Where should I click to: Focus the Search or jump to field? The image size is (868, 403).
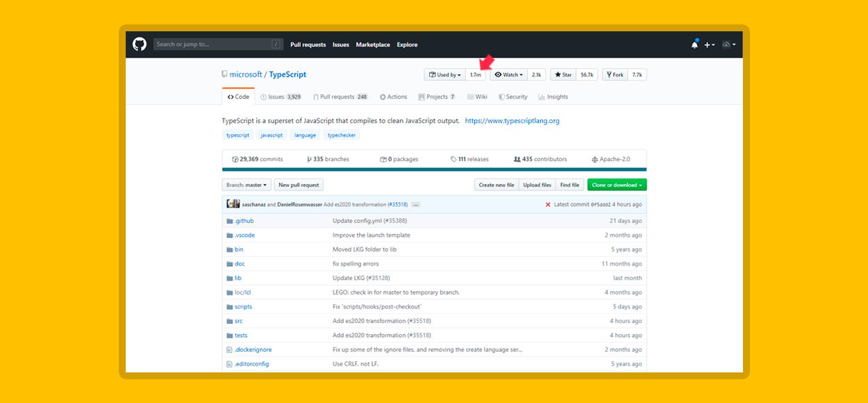(x=218, y=44)
